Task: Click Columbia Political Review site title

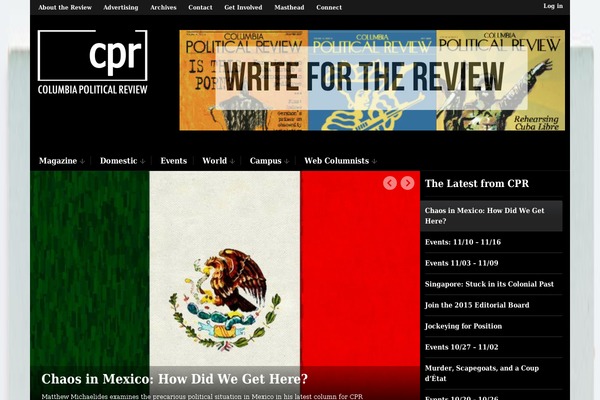Action: 93,90
